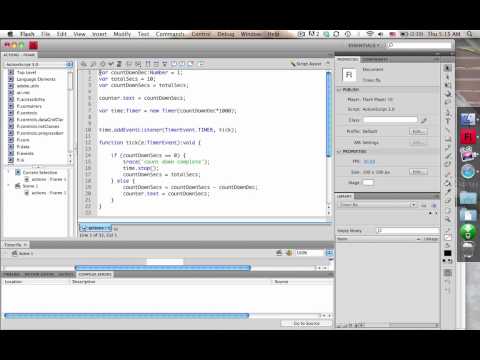Switch to the Library panel tab
Image resolution: width=480 pixels, height=360 pixels.
point(345,196)
